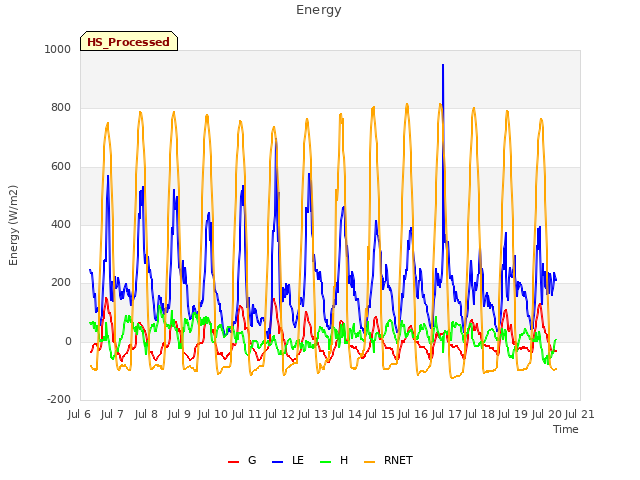
Task: Click the Jul 15 x-axis tick label
Action: click(x=380, y=415)
